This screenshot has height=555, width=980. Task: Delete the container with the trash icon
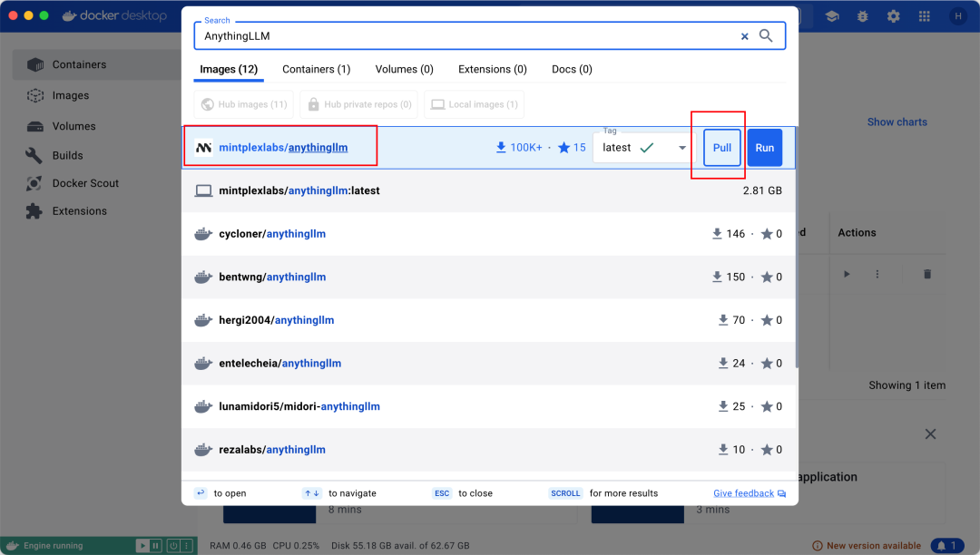(x=927, y=274)
